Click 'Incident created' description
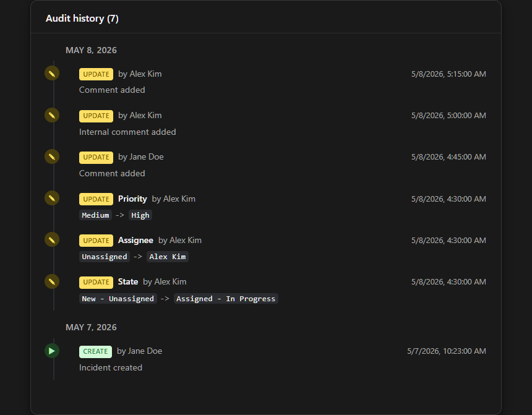The image size is (532, 415). 111,367
